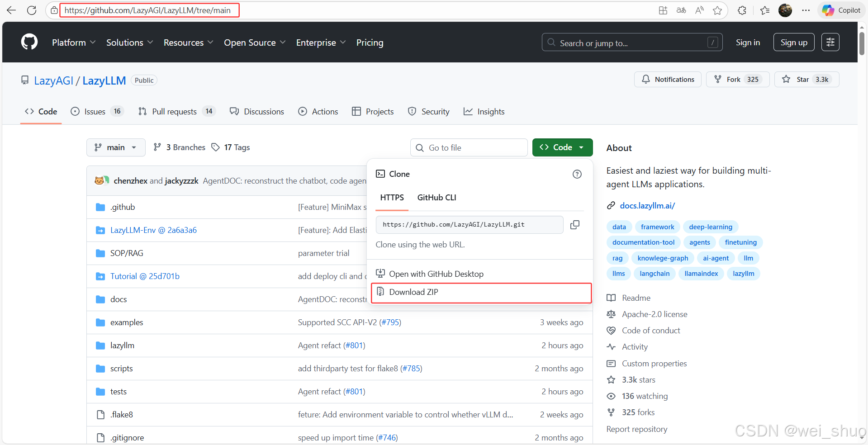Open the examples folder
Image resolution: width=868 pixels, height=445 pixels.
click(127, 322)
